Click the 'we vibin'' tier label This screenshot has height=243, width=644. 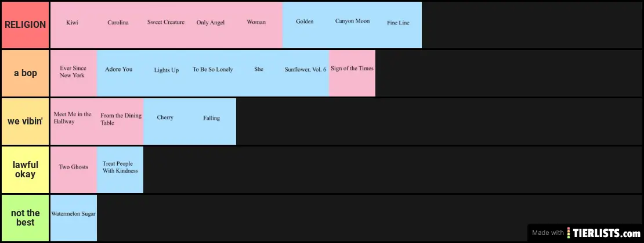25,121
